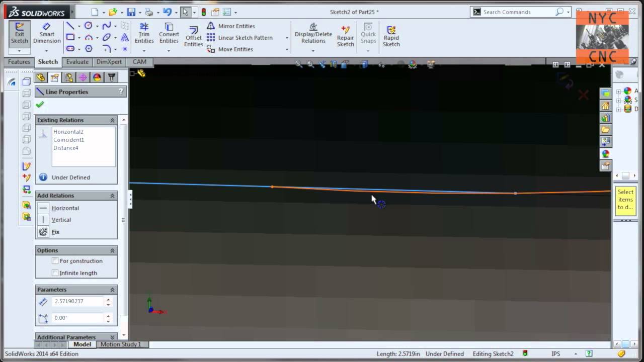Click the Offset Entities tool
This screenshot has width=644, height=362.
coord(193,36)
